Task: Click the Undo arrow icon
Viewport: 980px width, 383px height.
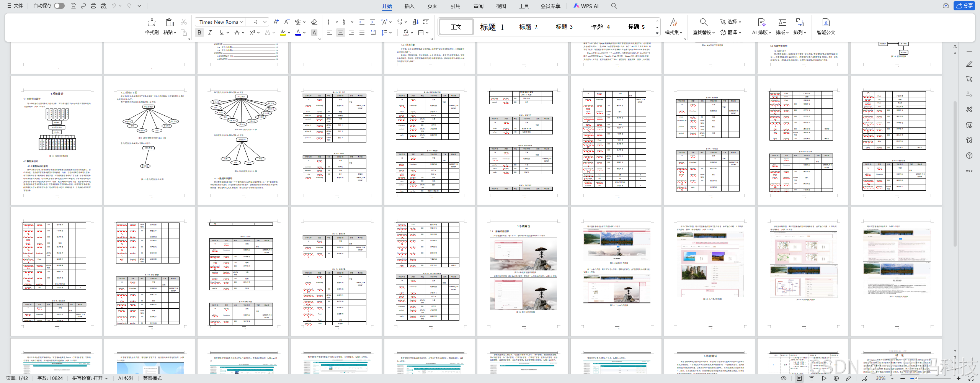Action: tap(114, 6)
